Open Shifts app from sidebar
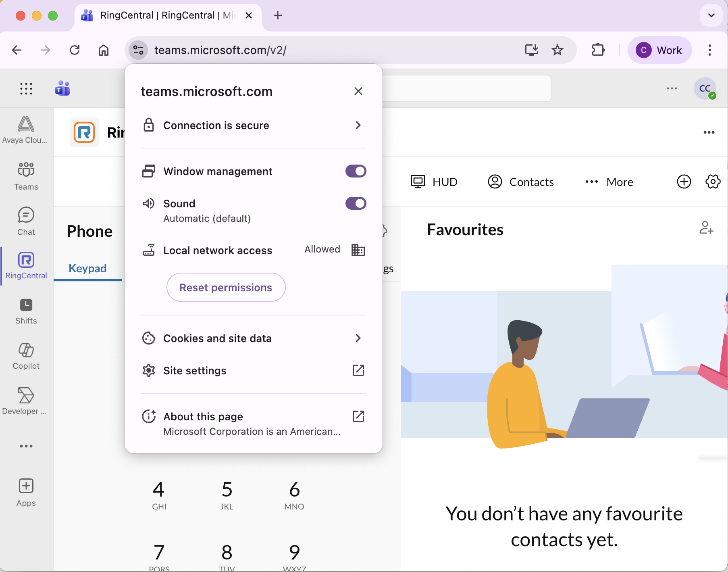Image resolution: width=728 pixels, height=572 pixels. tap(26, 311)
